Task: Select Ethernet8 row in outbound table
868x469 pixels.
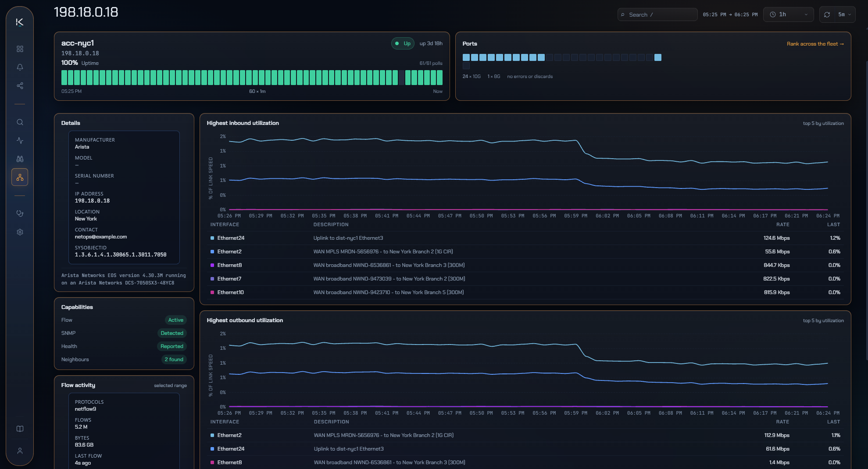Action: (x=525, y=462)
